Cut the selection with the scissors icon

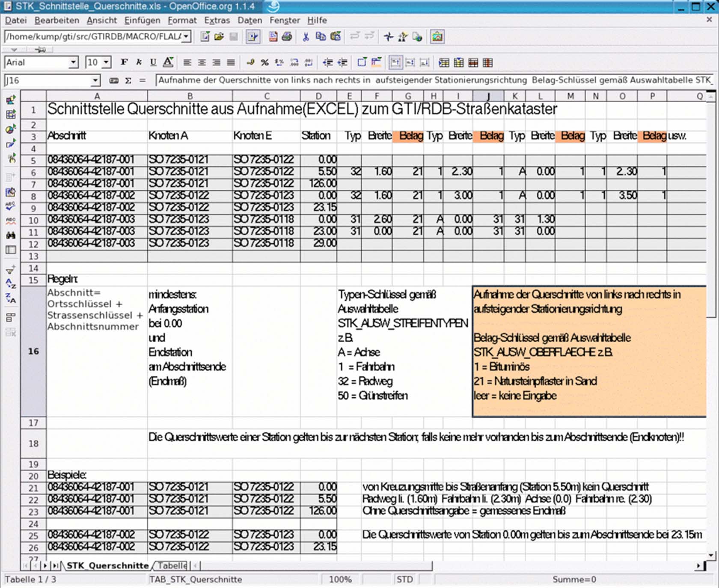pos(306,37)
